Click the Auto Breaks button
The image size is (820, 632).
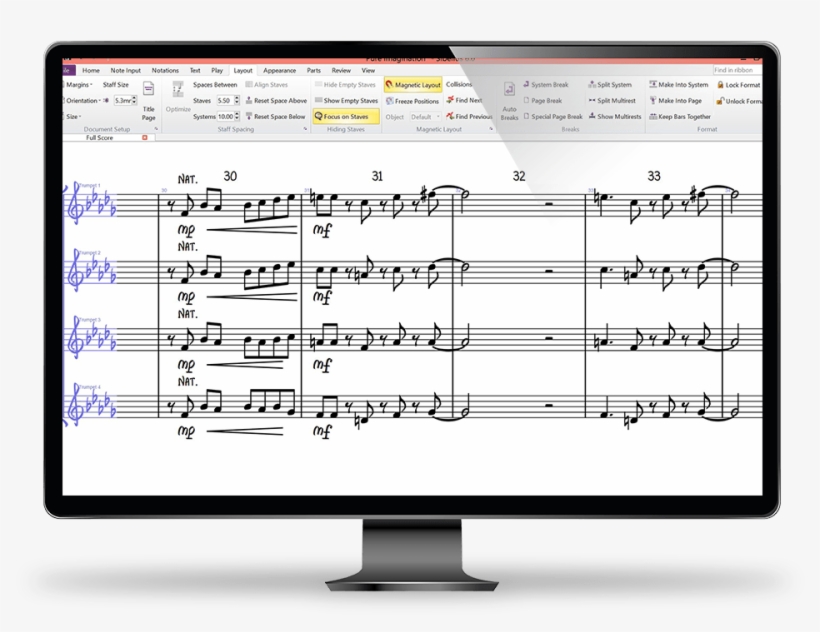coord(509,101)
